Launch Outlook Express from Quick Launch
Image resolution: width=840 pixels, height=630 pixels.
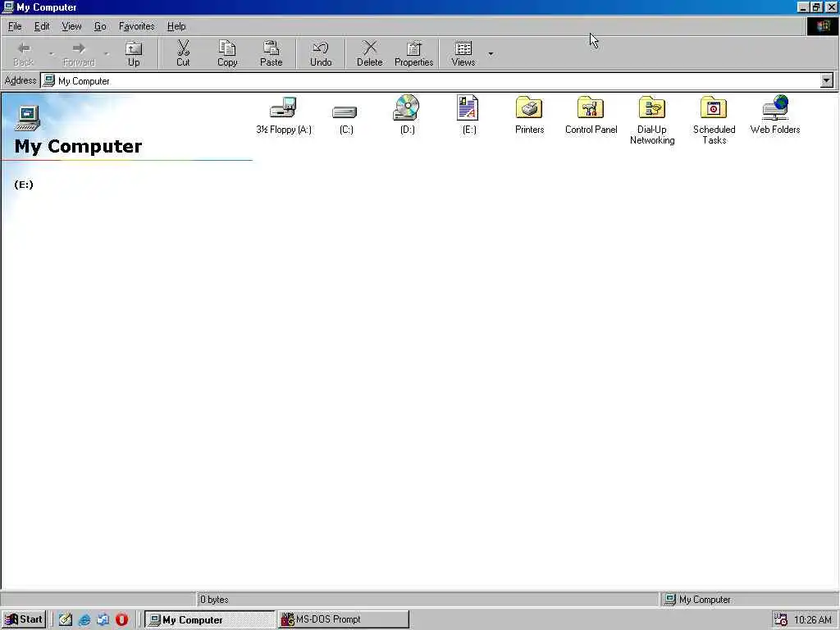[x=103, y=619]
